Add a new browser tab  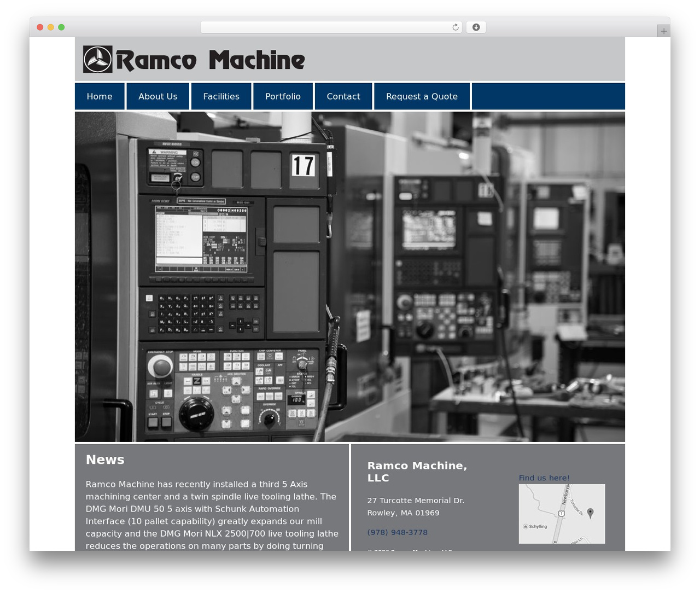coord(664,31)
